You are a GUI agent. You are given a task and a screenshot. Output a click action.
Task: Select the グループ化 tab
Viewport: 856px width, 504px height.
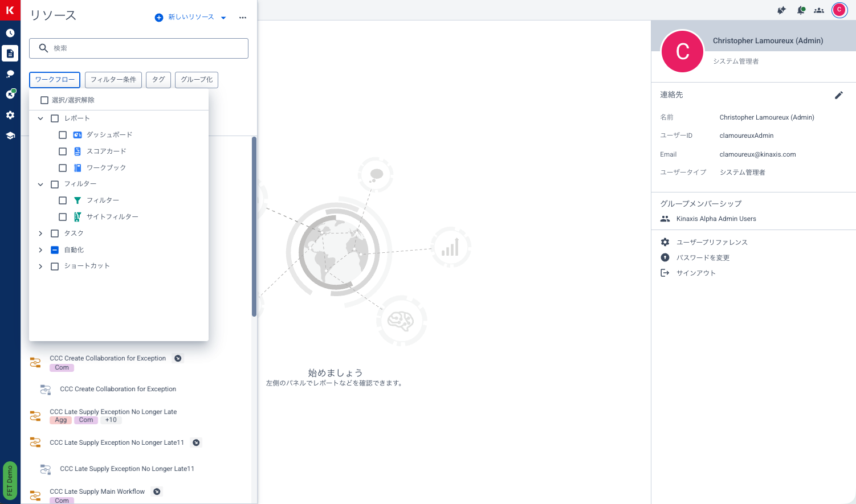tap(197, 80)
